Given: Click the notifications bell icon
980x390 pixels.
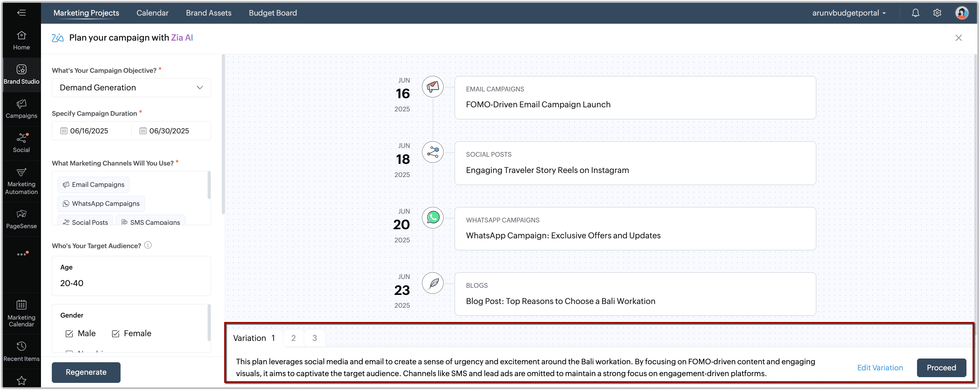Looking at the screenshot, I should (x=915, y=13).
